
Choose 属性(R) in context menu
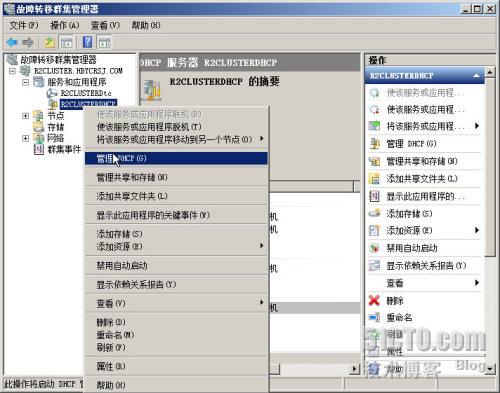176,367
